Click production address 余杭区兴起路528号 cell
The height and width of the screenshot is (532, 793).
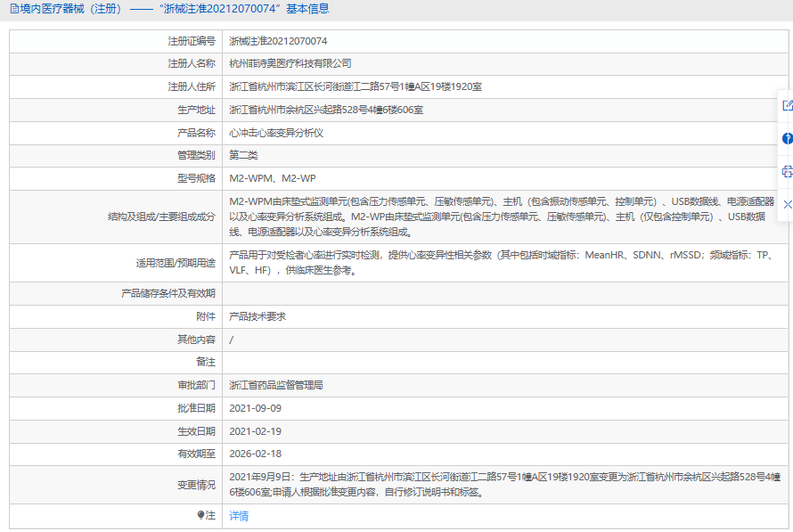tap(326, 110)
